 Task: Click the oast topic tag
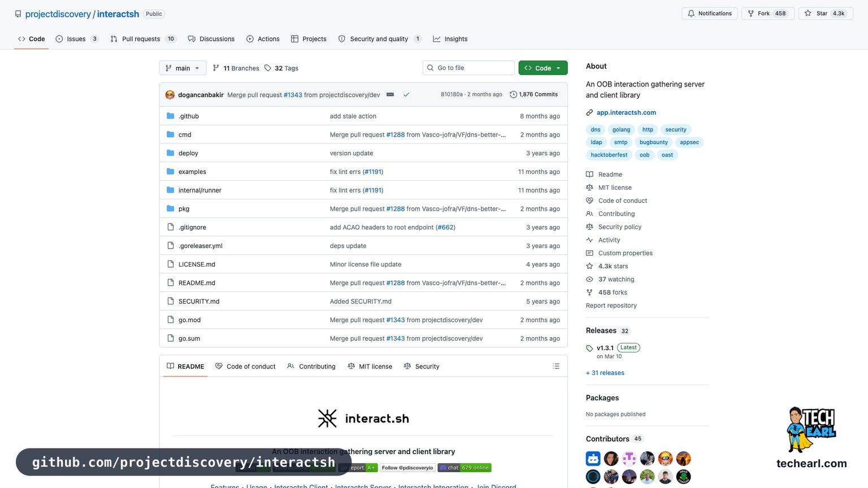pos(667,155)
